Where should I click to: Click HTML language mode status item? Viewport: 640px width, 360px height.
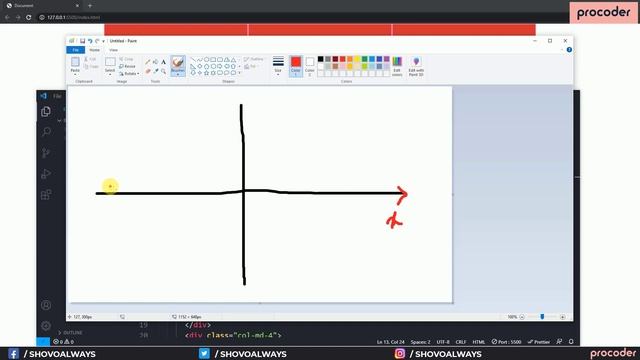tap(479, 342)
